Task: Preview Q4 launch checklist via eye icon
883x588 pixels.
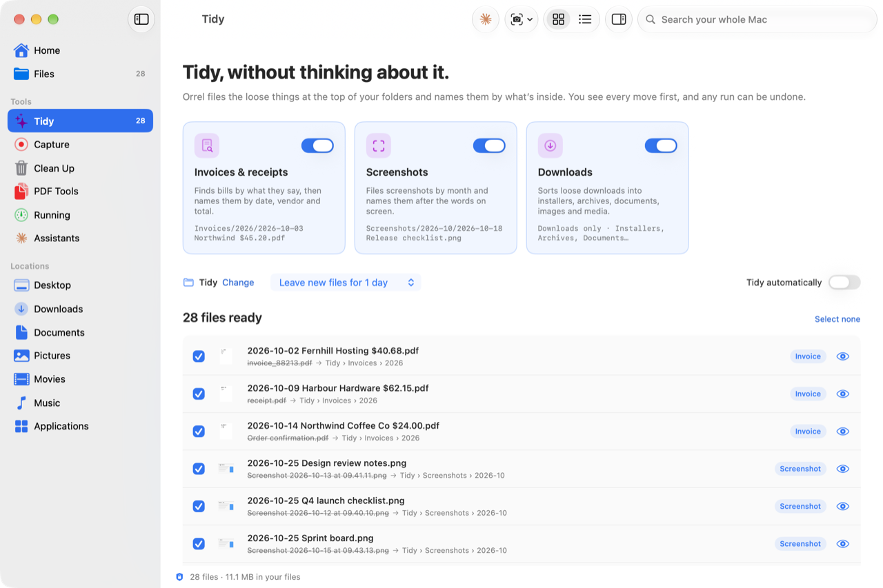Action: click(842, 506)
